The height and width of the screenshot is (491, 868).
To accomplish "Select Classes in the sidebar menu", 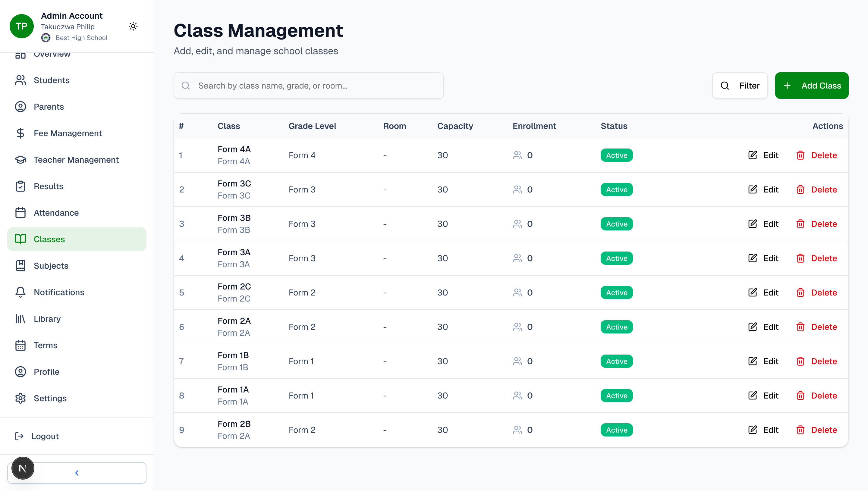I will [49, 239].
